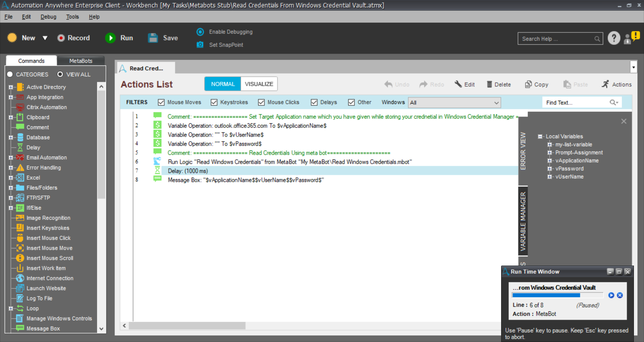Select the Insert Mouse Click icon
Image resolution: width=644 pixels, height=342 pixels.
[x=20, y=238]
